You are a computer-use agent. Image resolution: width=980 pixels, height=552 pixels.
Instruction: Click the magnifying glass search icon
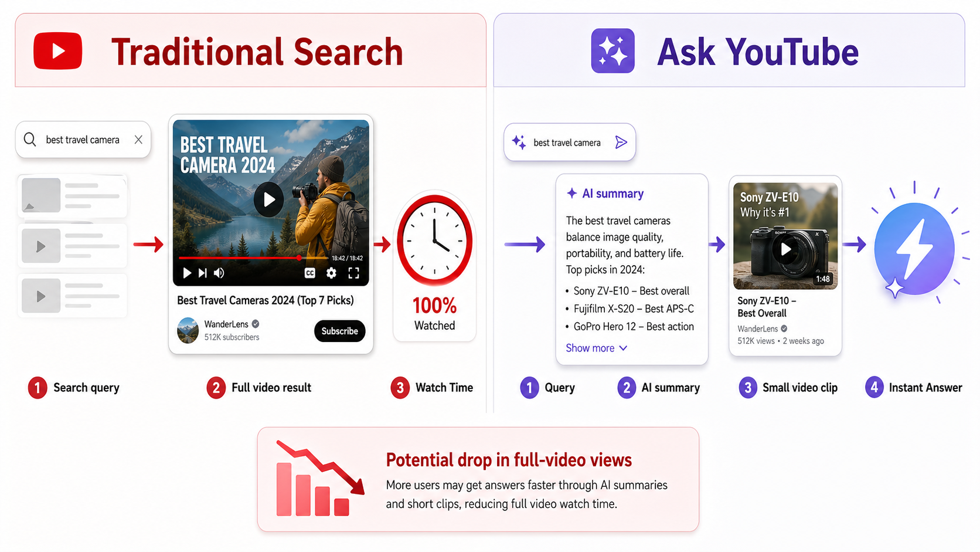[x=29, y=140]
